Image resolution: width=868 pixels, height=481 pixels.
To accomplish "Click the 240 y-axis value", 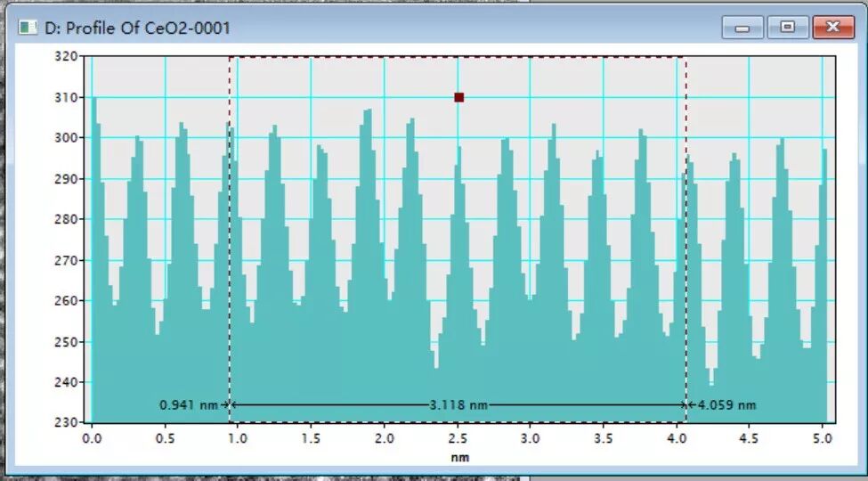I will click(x=66, y=382).
